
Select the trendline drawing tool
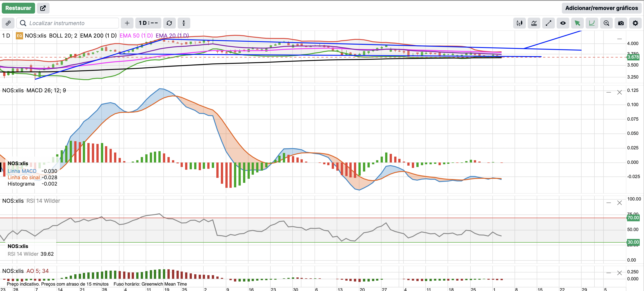(548, 23)
